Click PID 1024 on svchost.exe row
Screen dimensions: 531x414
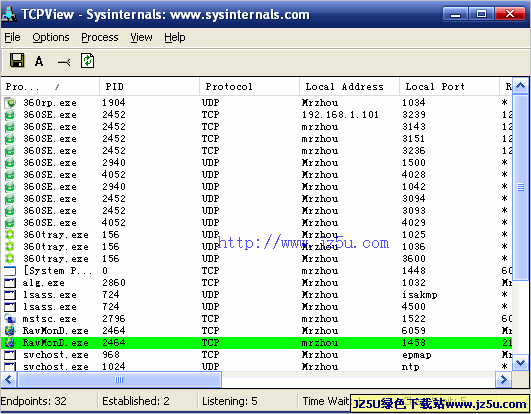[x=114, y=367]
